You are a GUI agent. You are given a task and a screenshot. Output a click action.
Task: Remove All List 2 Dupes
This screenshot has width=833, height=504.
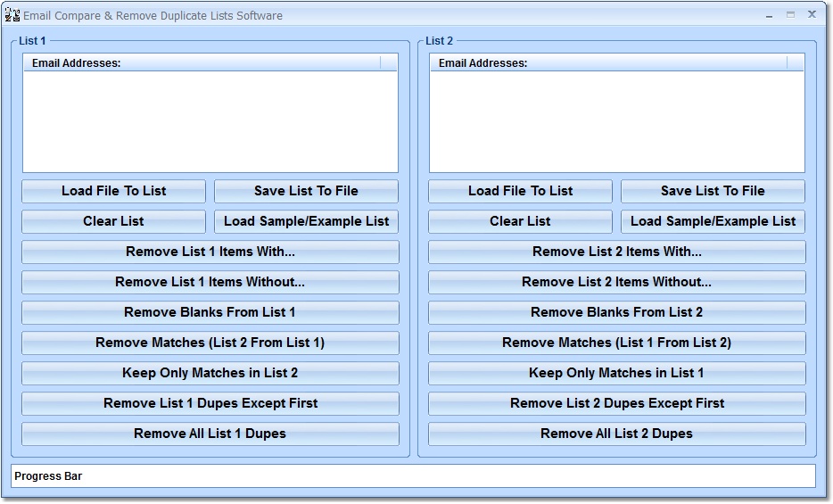point(617,434)
